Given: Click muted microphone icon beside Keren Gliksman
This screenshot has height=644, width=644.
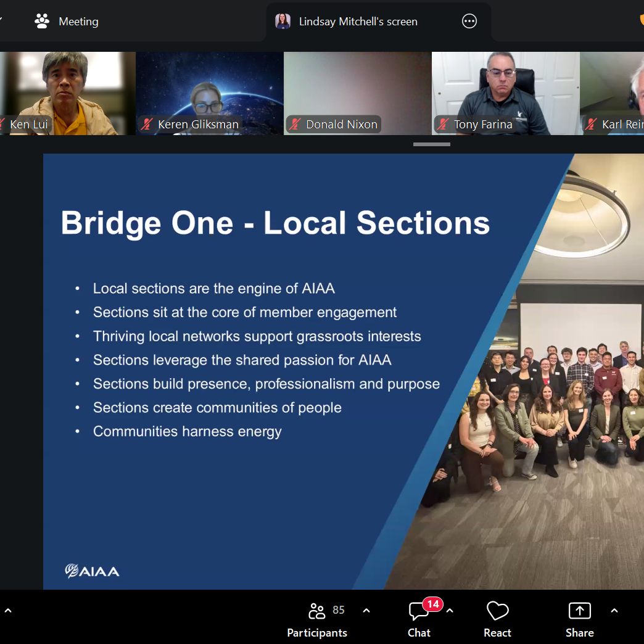Looking at the screenshot, I should (x=147, y=124).
